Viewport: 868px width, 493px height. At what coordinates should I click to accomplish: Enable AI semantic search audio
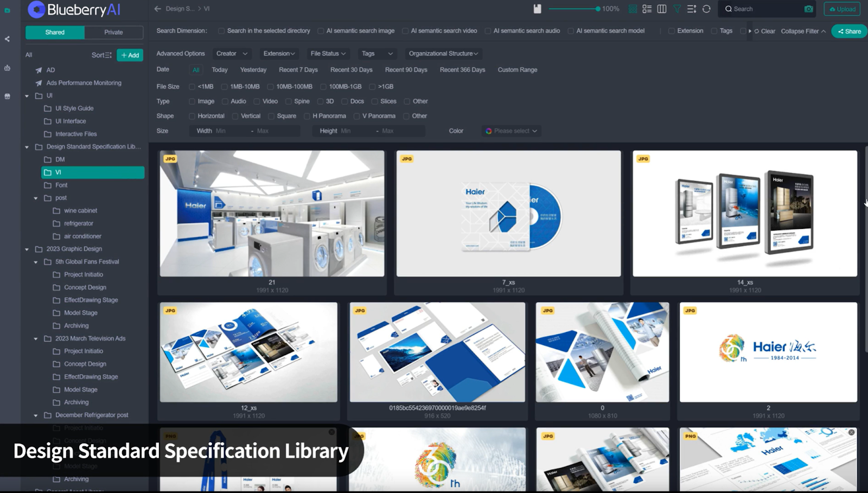(x=488, y=31)
